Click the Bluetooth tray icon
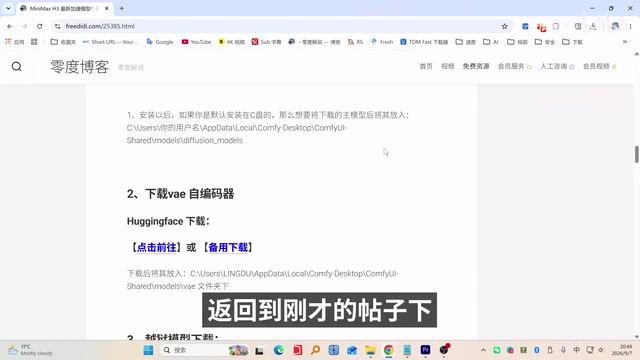 [537, 350]
